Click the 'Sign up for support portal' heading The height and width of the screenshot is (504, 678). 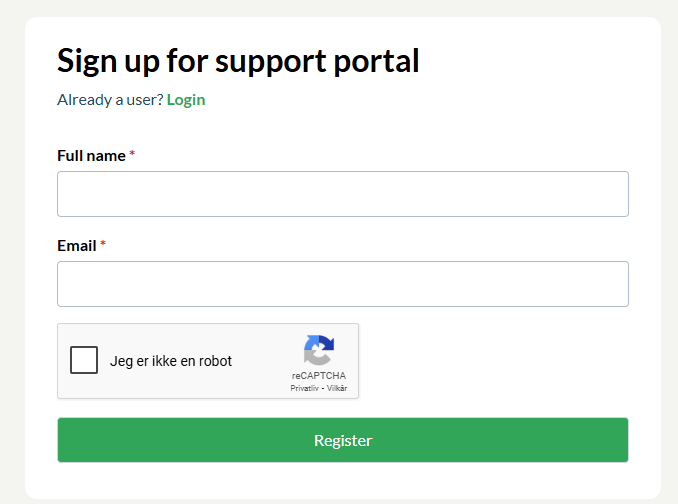(238, 61)
